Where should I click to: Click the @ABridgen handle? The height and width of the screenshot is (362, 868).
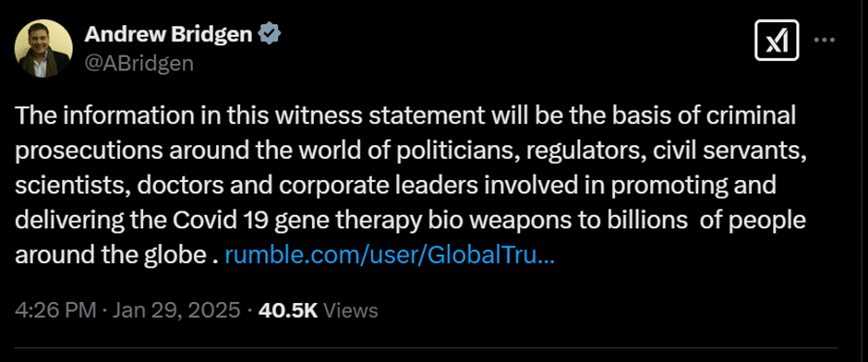pyautogui.click(x=139, y=64)
